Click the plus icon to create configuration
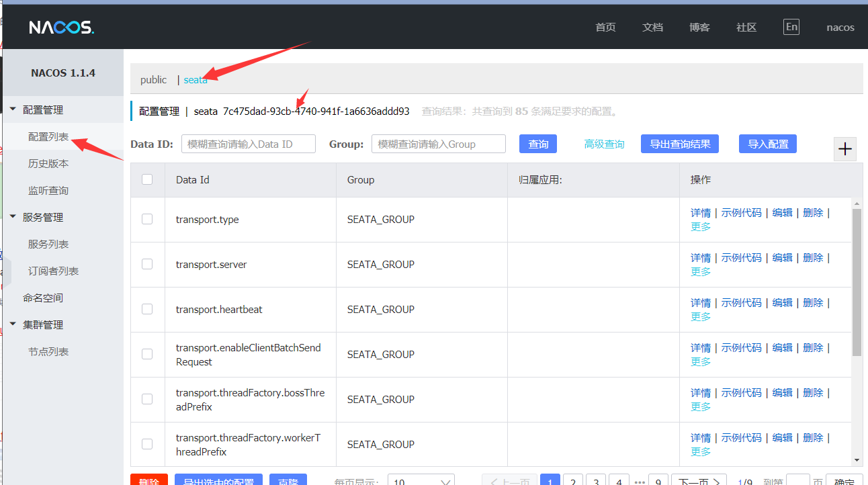868x485 pixels. pos(845,149)
